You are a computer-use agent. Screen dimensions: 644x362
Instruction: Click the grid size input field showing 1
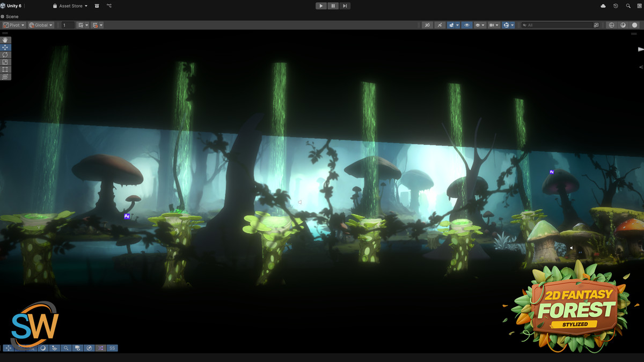pos(68,25)
